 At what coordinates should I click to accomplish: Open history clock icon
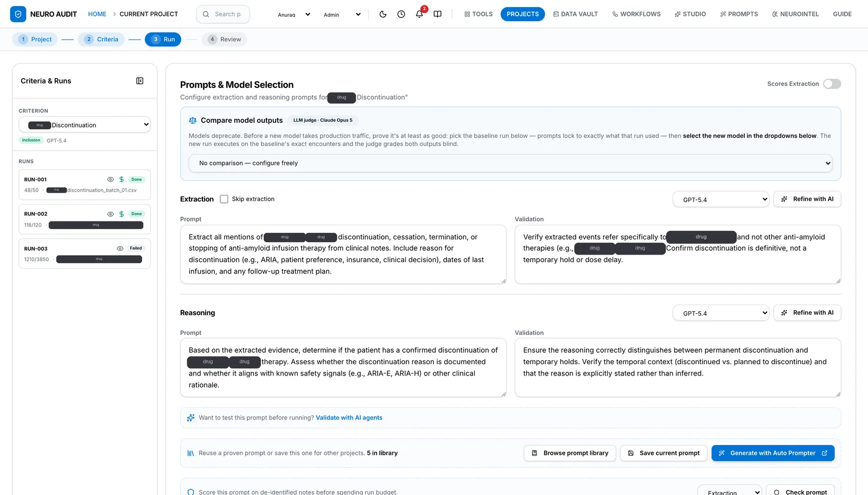click(x=401, y=14)
